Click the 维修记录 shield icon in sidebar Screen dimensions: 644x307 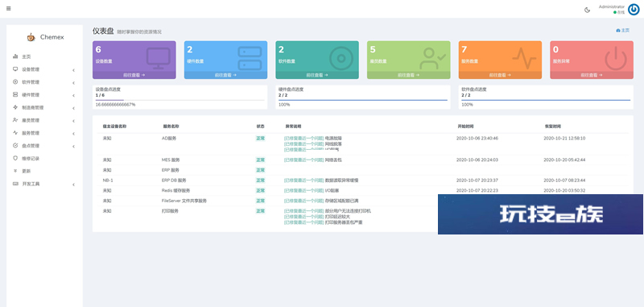(15, 158)
